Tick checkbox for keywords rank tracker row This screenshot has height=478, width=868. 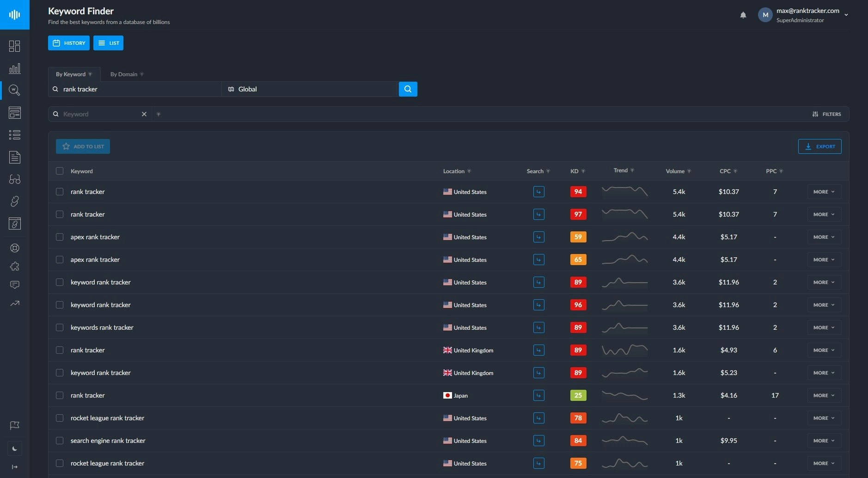60,327
